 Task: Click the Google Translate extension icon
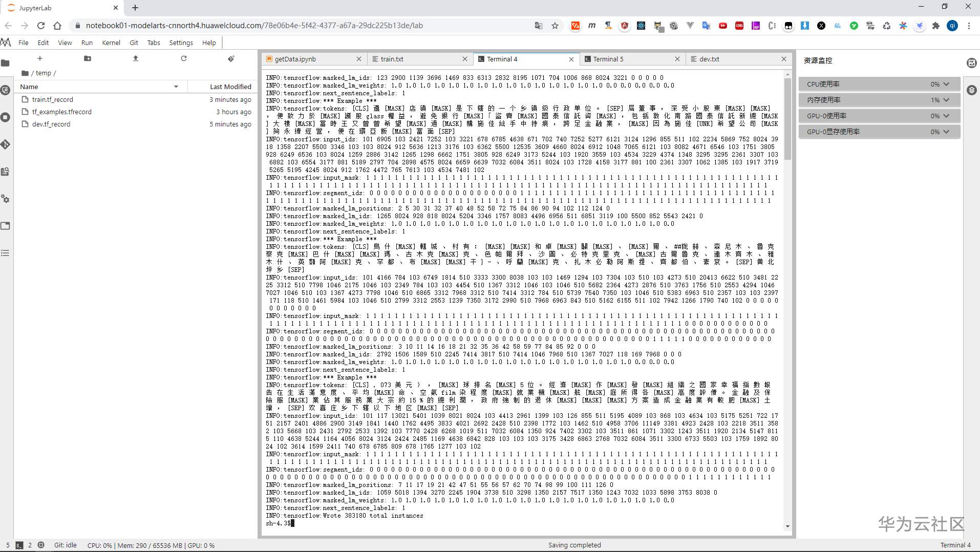[707, 26]
